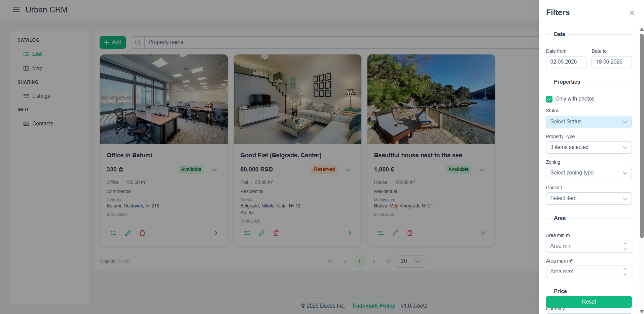Open listings icon on Office in Batumi card
This screenshot has height=314, width=644.
coord(113,233)
